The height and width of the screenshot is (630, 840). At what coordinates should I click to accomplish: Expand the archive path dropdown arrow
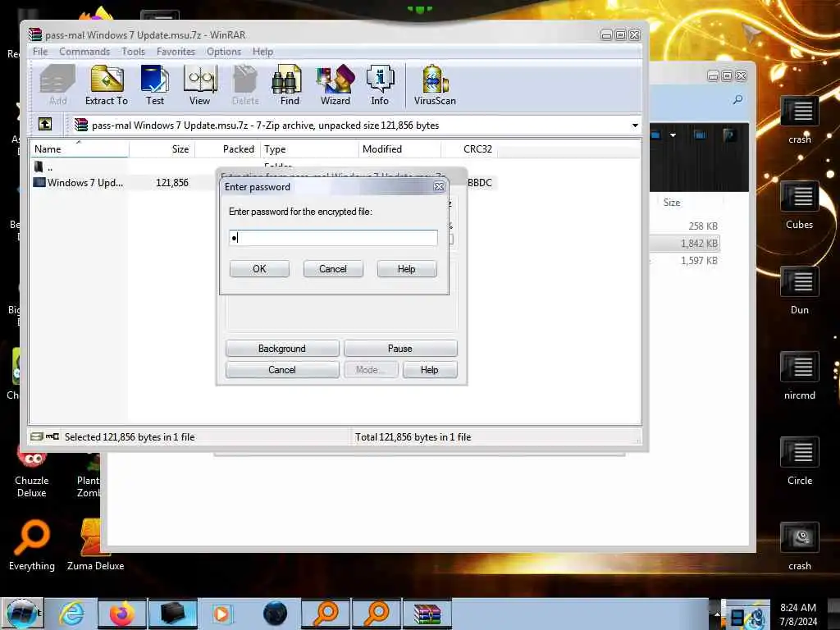click(x=635, y=126)
